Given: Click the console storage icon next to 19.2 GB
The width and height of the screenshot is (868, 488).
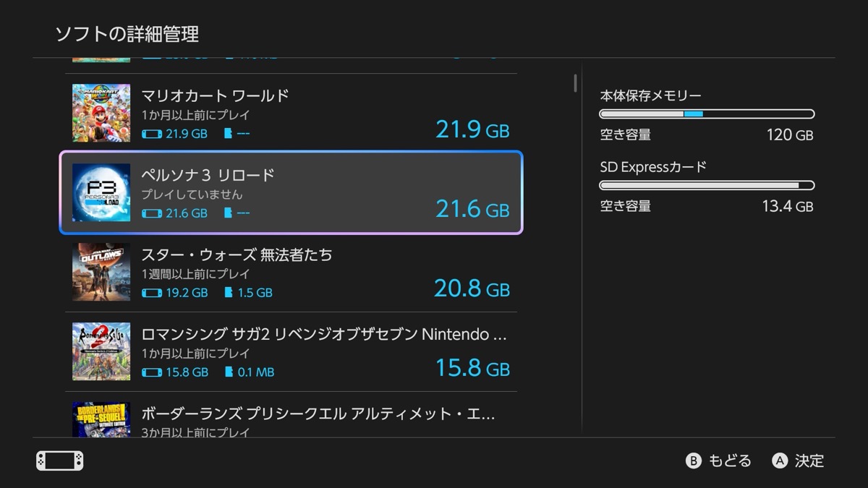Looking at the screenshot, I should click(152, 293).
